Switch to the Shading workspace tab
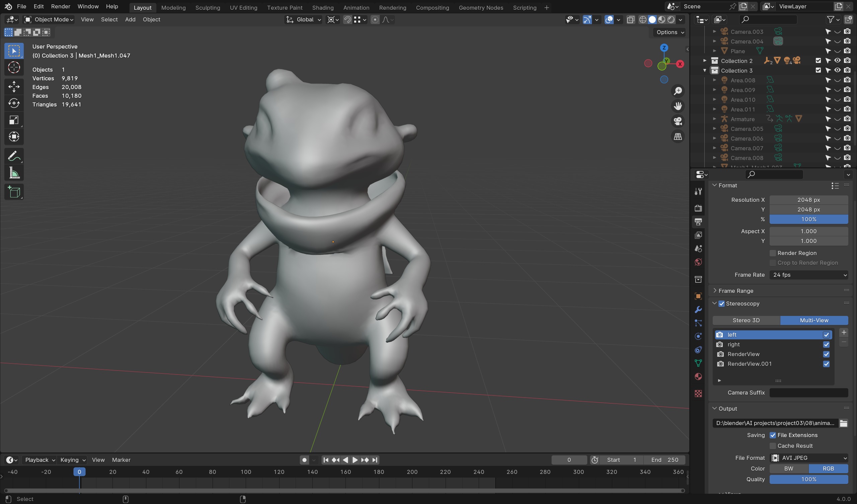This screenshot has width=857, height=504. (x=323, y=7)
